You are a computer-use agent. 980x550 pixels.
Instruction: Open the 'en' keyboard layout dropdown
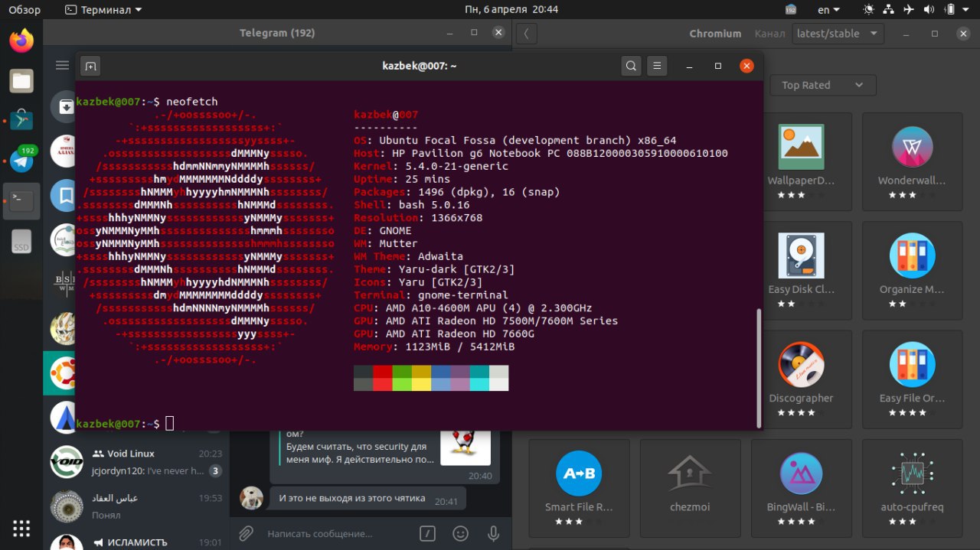(828, 10)
